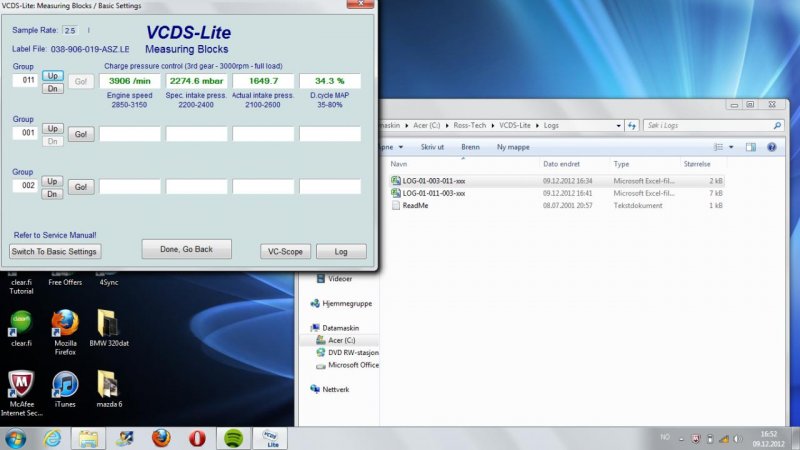Click the 3906 /min engine speed value
This screenshot has width=800, height=450.
(130, 81)
